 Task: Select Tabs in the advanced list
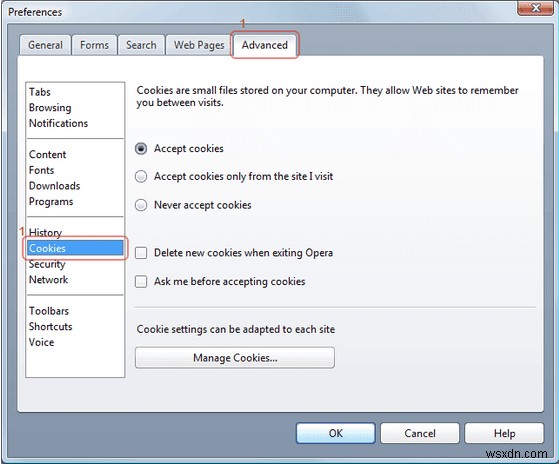40,92
